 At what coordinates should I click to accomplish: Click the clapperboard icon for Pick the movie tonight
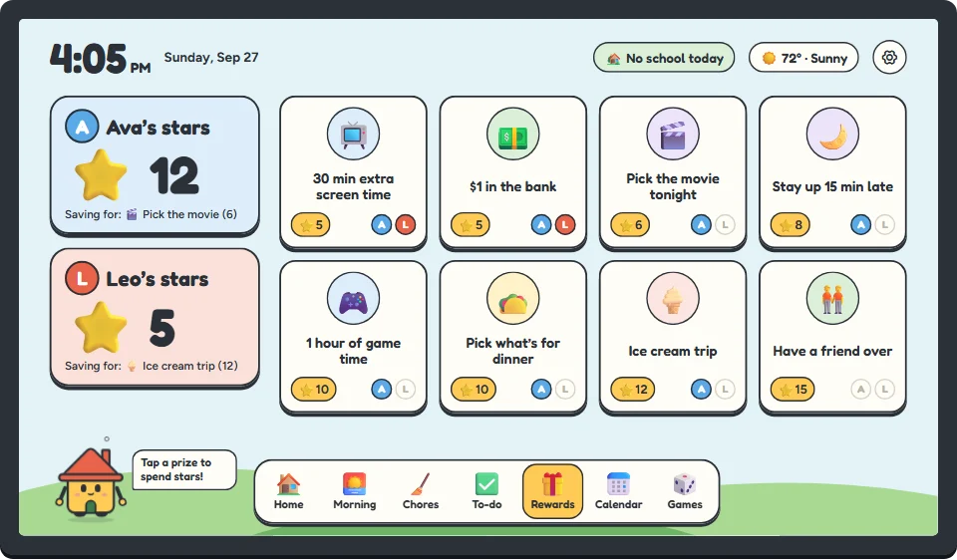pyautogui.click(x=673, y=134)
